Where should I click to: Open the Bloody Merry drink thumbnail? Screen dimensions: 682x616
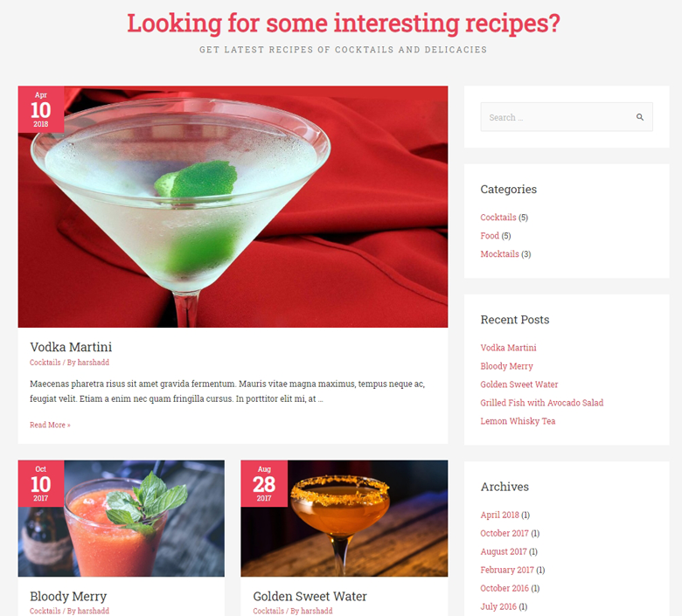(x=122, y=519)
